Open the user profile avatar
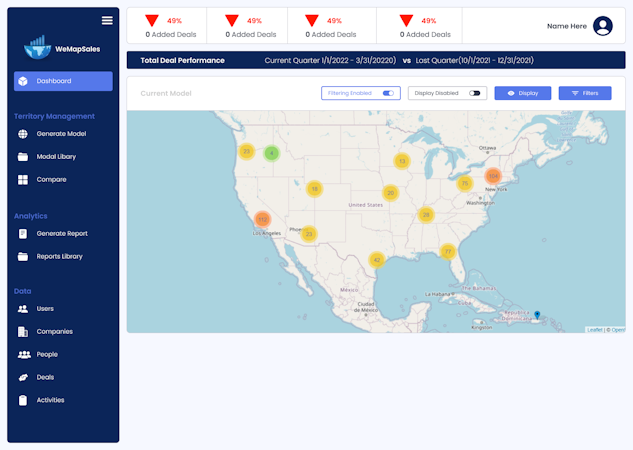This screenshot has height=450, width=633. 603,26
